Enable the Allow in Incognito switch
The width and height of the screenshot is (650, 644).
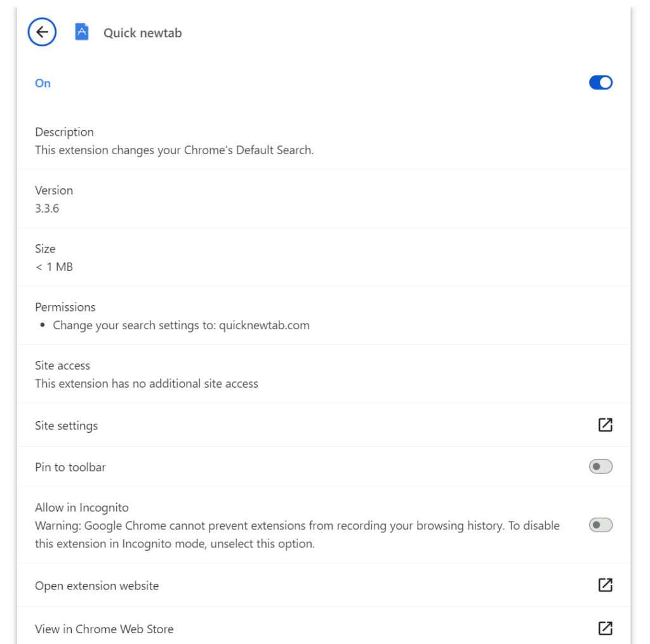600,525
